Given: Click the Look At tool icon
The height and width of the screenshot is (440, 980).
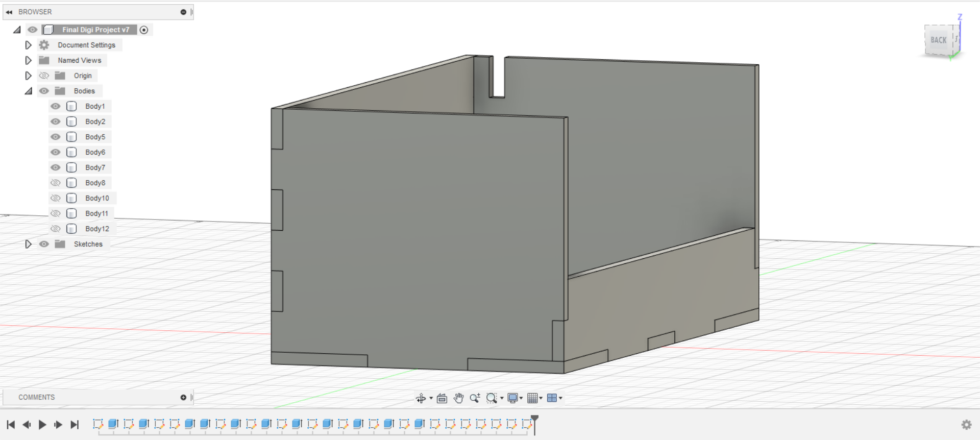Looking at the screenshot, I should [x=442, y=398].
